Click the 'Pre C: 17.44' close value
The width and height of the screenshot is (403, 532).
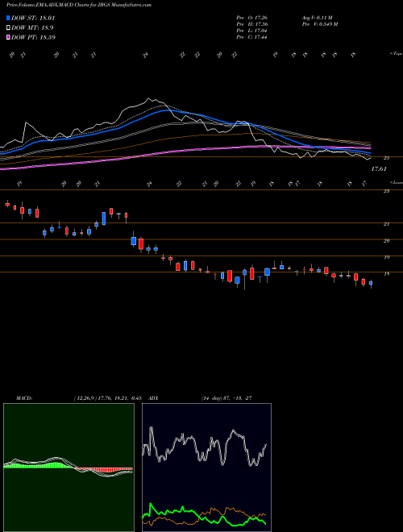251,37
